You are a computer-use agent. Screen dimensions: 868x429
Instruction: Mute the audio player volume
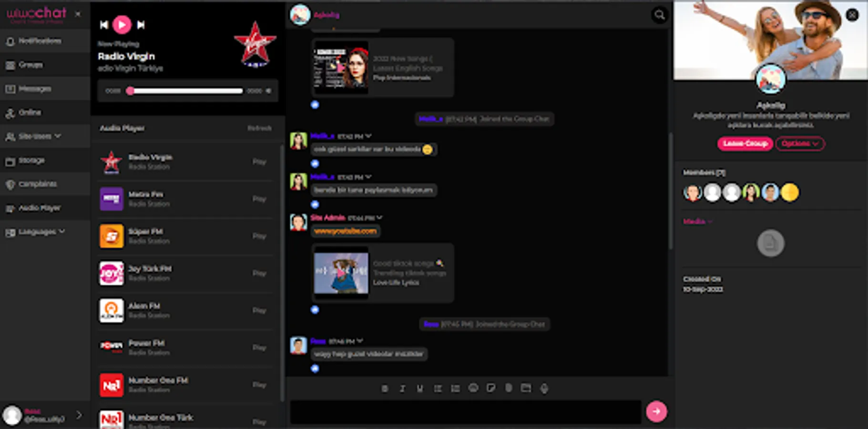click(268, 91)
